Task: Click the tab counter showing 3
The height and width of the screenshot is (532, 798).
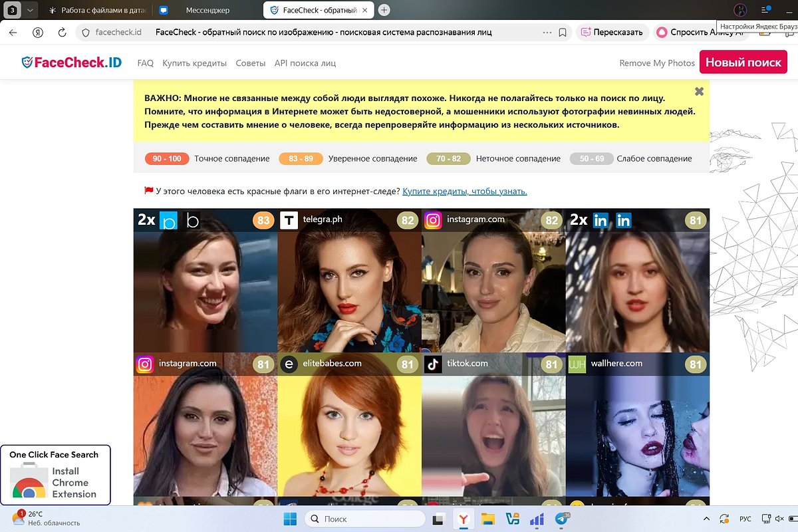Action: [x=13, y=11]
